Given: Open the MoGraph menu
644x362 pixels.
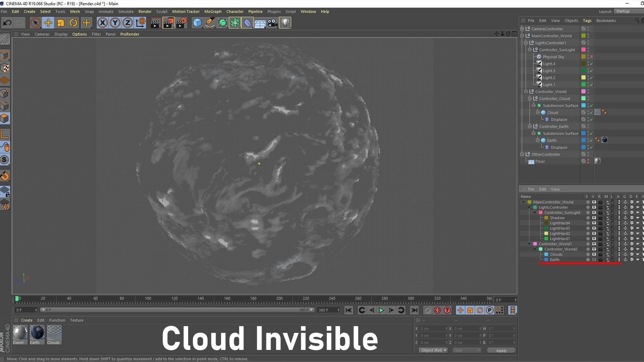Looking at the screenshot, I should coord(213,11).
